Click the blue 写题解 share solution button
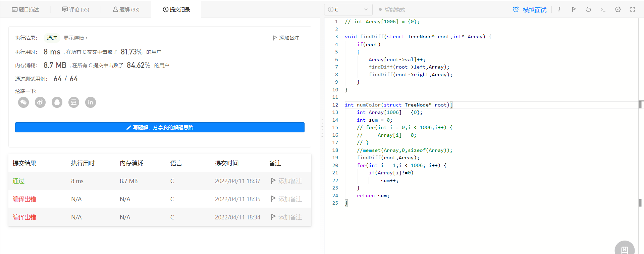The image size is (644, 254). (x=160, y=127)
